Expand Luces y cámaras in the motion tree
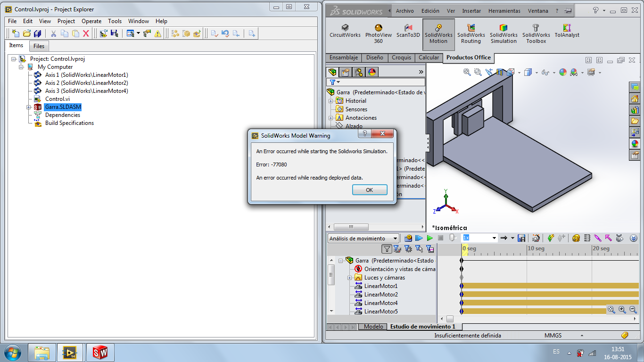 click(x=350, y=278)
